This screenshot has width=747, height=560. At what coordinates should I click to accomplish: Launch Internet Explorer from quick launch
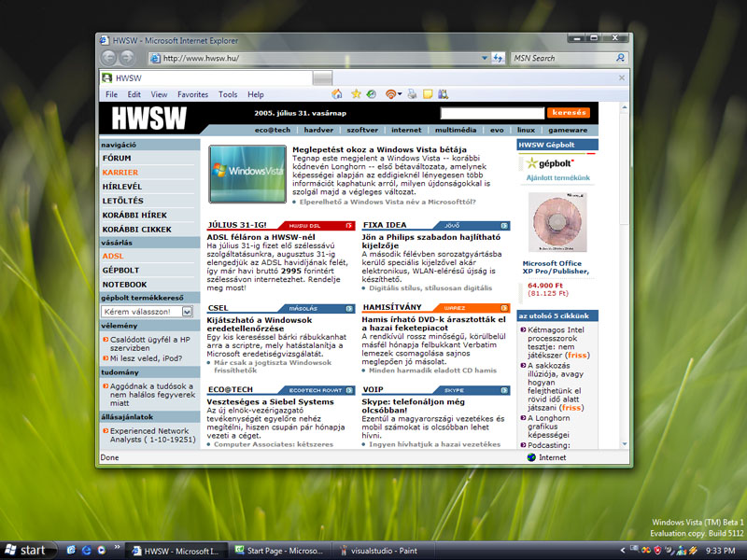tap(86, 550)
